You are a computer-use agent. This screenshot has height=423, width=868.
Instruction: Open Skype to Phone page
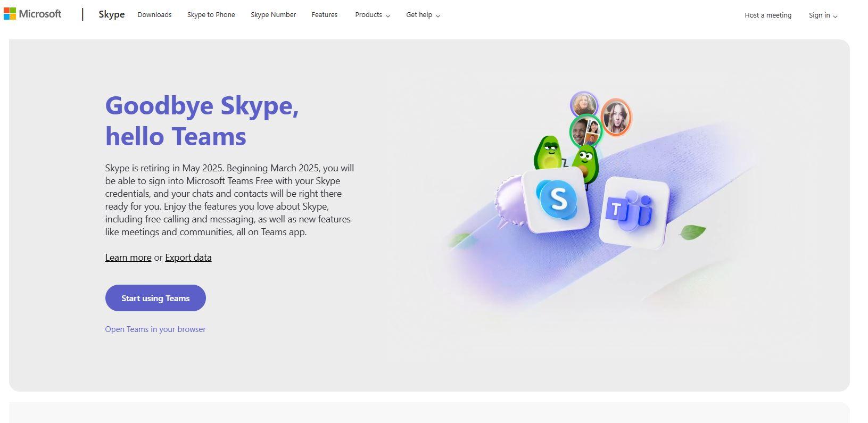[x=211, y=15]
